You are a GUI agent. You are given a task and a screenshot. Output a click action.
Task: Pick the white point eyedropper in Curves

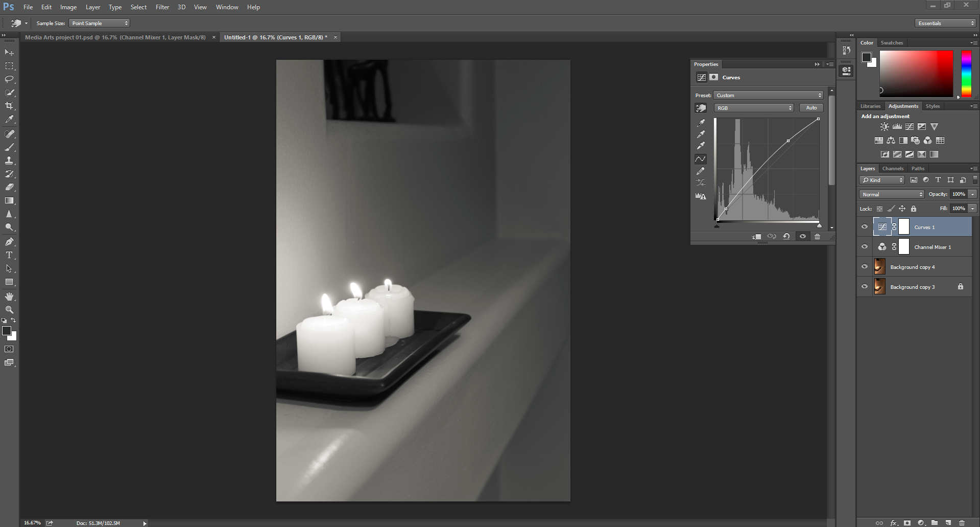[x=701, y=146]
